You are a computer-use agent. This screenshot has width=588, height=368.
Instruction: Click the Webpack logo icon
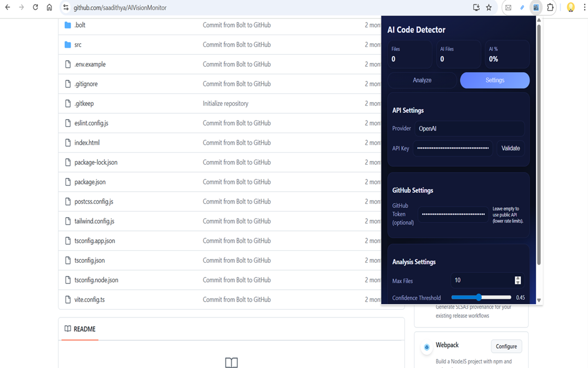[x=427, y=347]
